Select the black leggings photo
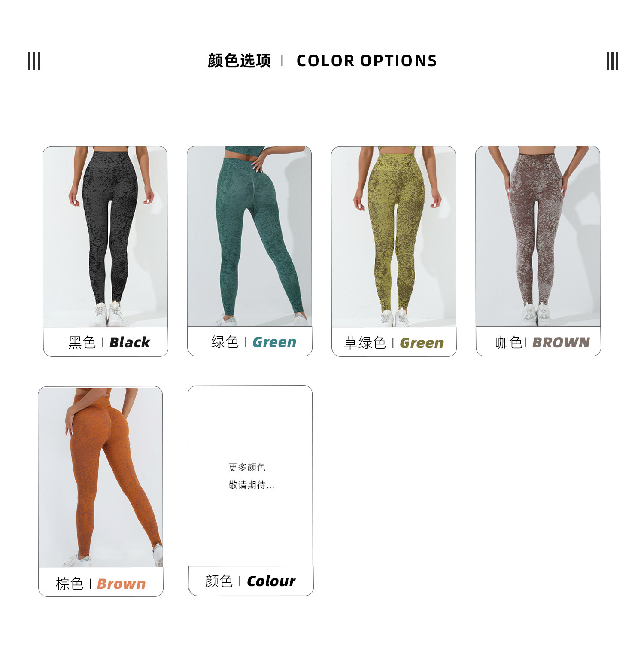644x672 pixels. [x=105, y=237]
